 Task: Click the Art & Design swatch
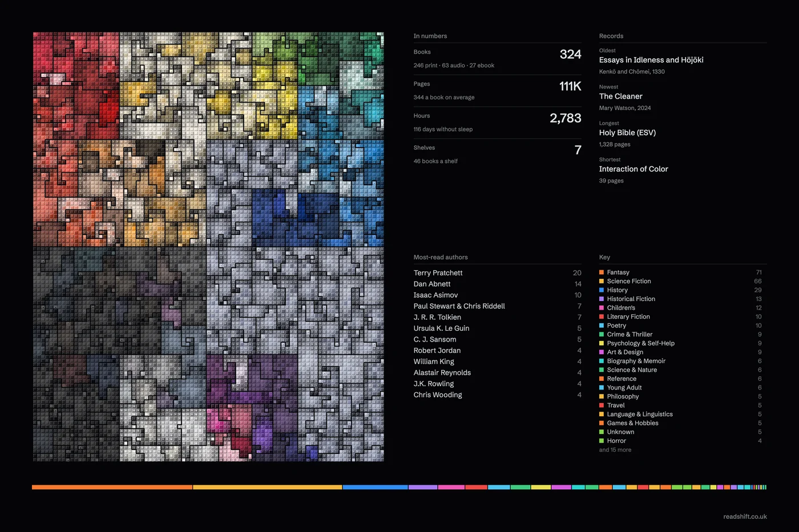[x=602, y=352]
